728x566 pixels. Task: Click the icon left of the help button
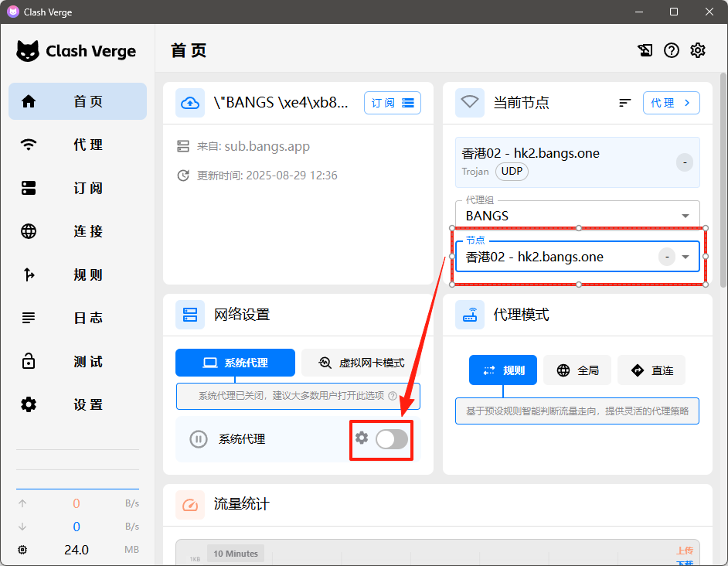645,51
